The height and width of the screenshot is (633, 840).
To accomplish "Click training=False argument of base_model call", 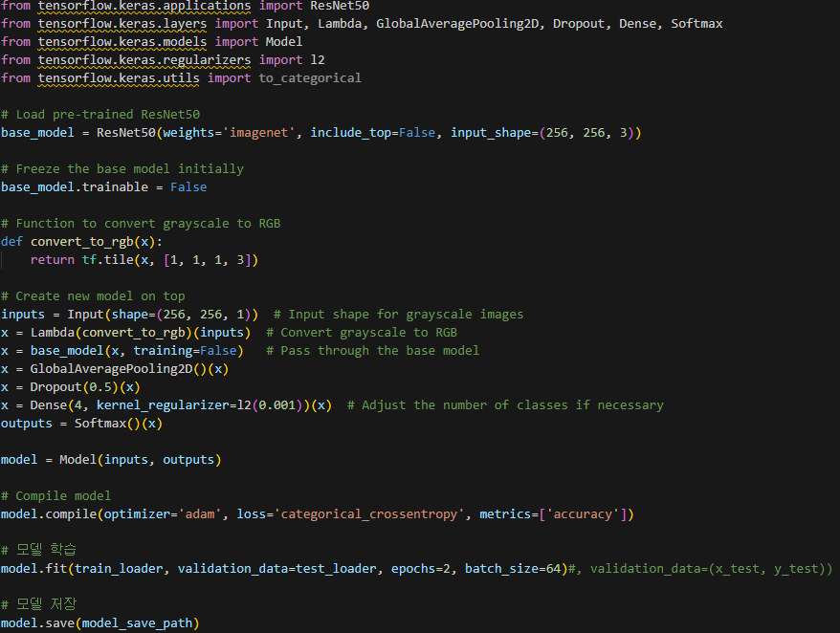I will (x=185, y=351).
